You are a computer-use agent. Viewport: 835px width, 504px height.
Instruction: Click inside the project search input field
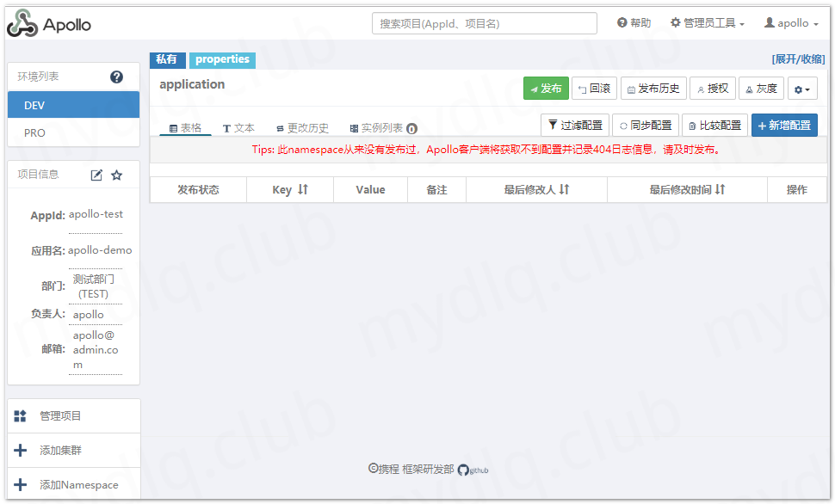coord(484,23)
